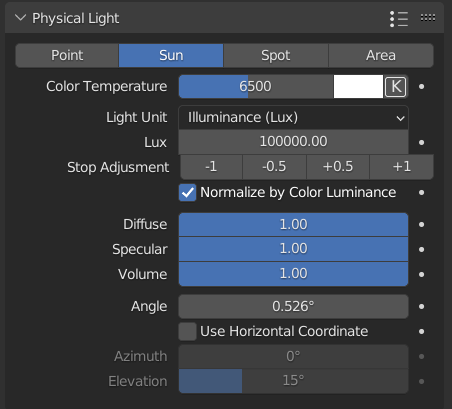The height and width of the screenshot is (409, 452).
Task: Select the Sun light type
Action: point(171,55)
